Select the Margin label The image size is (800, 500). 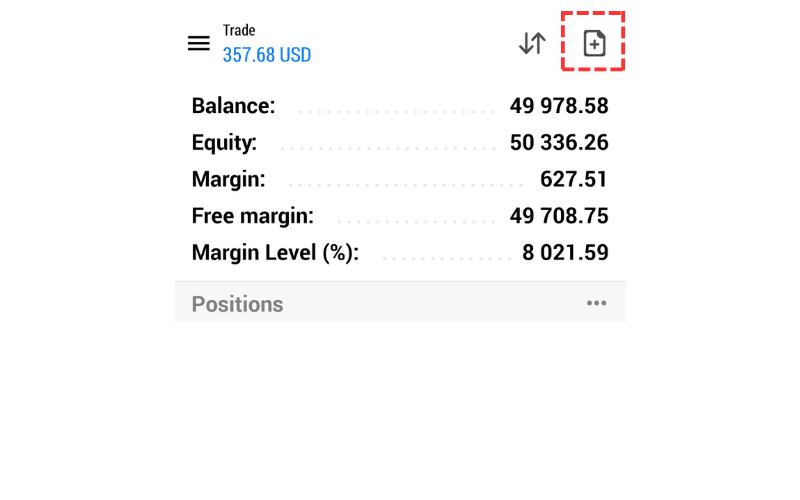tap(228, 180)
